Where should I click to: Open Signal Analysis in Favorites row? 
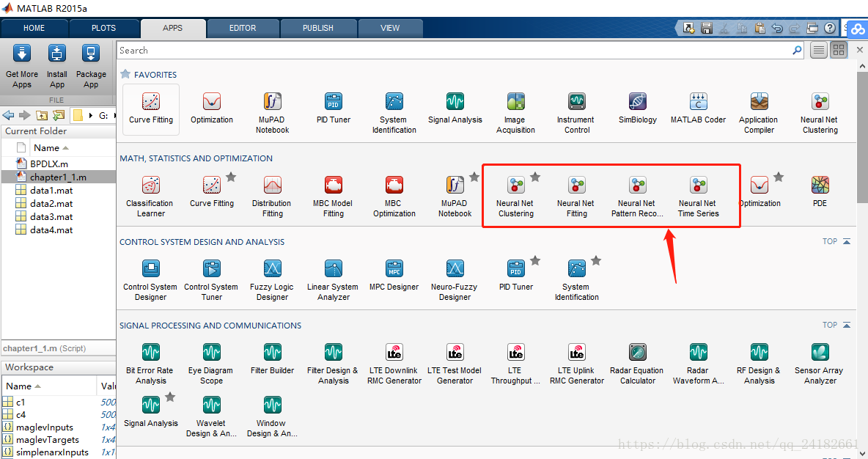(x=455, y=109)
